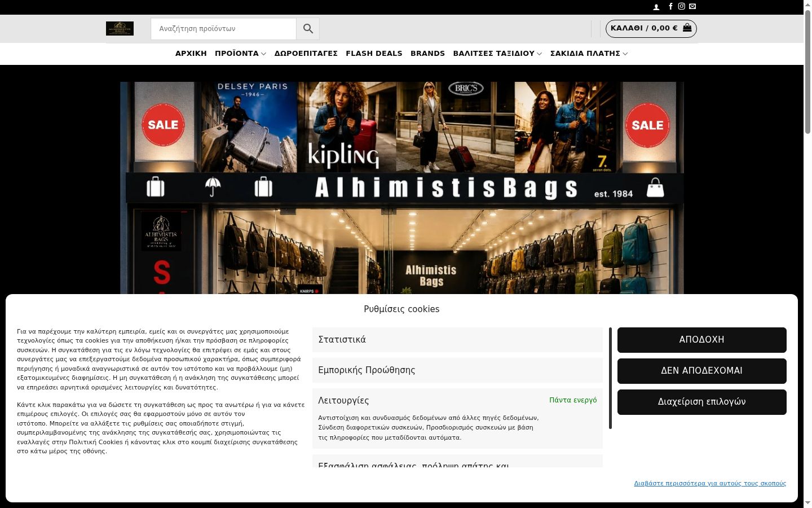Open the ΚΑΛΑΘΙ / 0,00 € cart button
This screenshot has height=508, width=812.
[651, 28]
